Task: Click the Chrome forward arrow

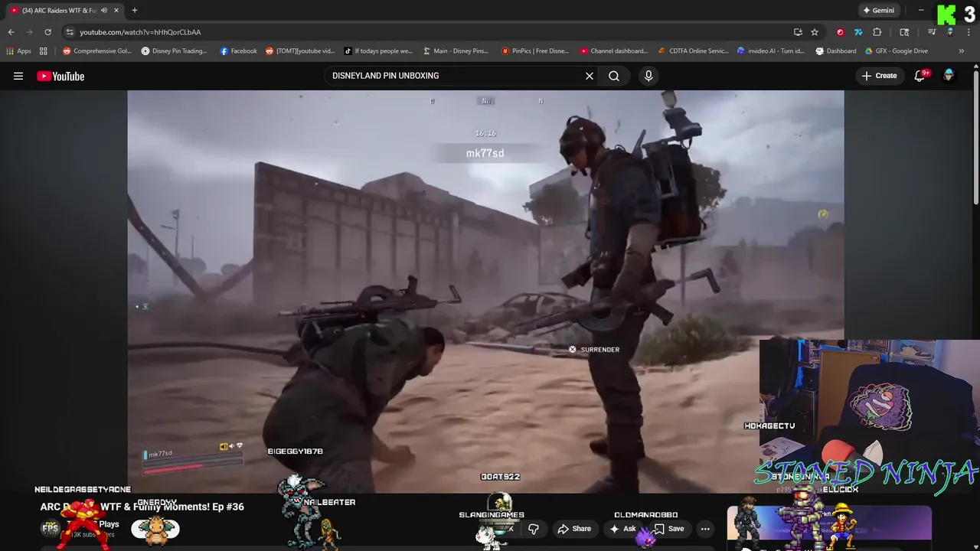Action: coord(29,32)
